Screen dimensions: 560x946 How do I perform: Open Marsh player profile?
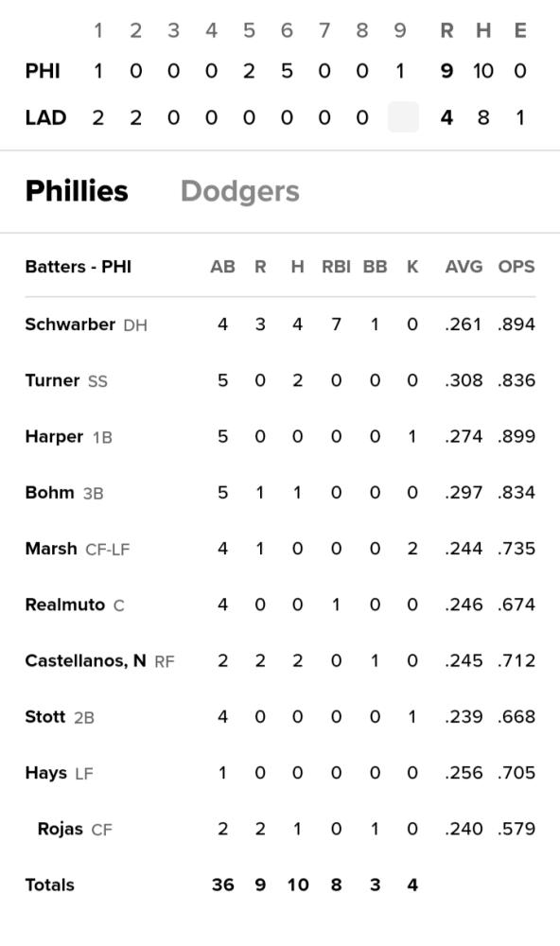[51, 549]
